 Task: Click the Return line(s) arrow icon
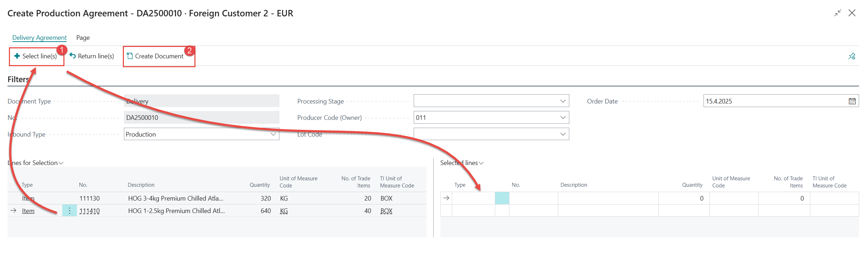73,56
